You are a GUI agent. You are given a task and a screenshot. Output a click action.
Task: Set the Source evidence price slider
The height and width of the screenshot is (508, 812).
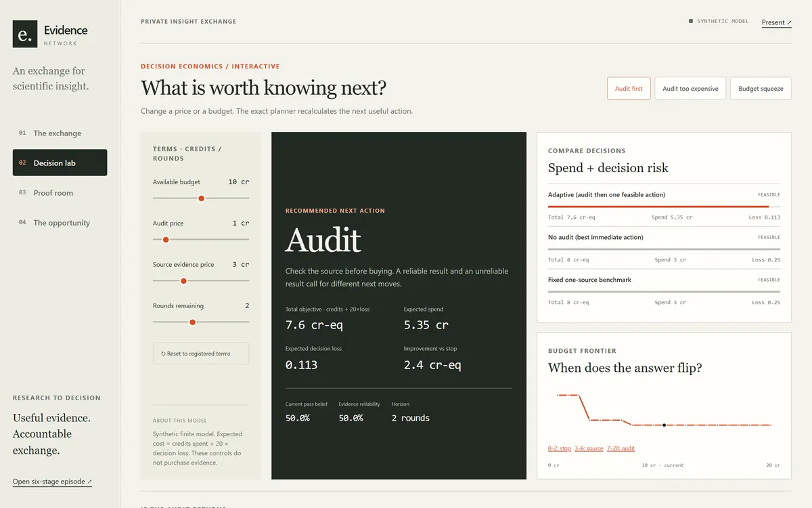201,281
